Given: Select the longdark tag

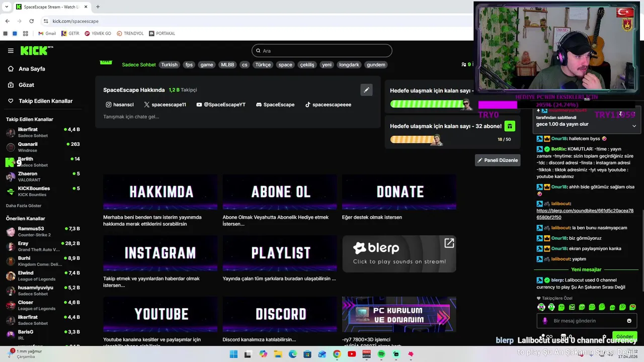Looking at the screenshot, I should point(349,65).
